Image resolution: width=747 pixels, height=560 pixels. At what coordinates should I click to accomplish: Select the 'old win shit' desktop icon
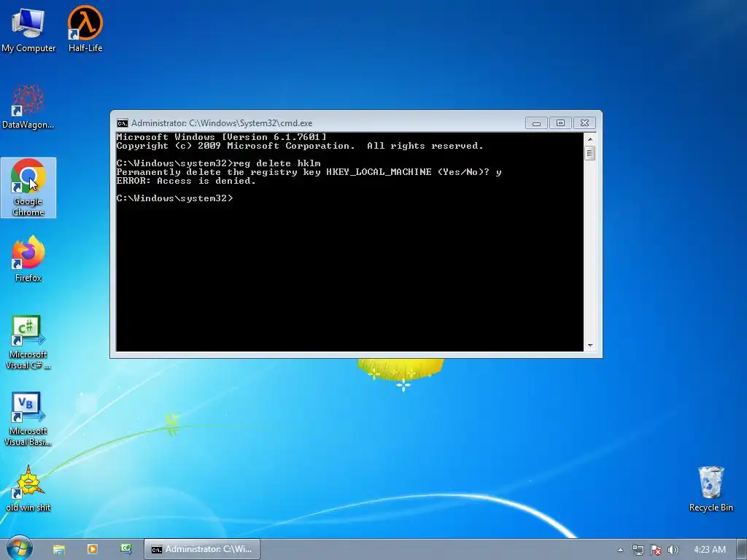(28, 489)
